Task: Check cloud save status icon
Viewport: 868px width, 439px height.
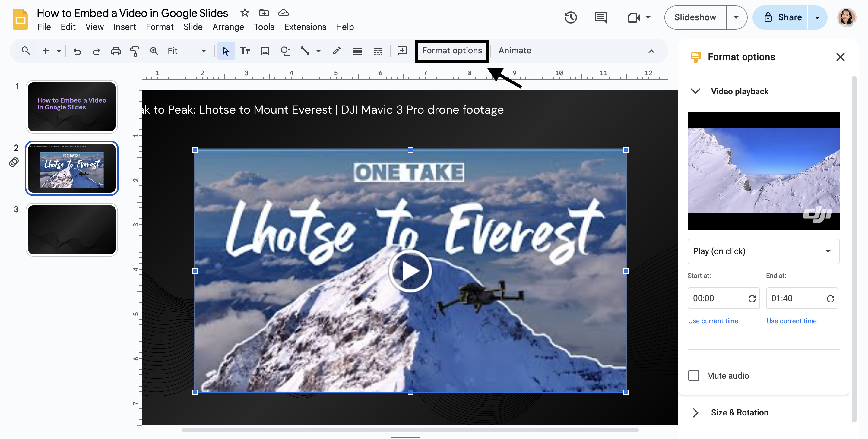Action: coord(284,13)
